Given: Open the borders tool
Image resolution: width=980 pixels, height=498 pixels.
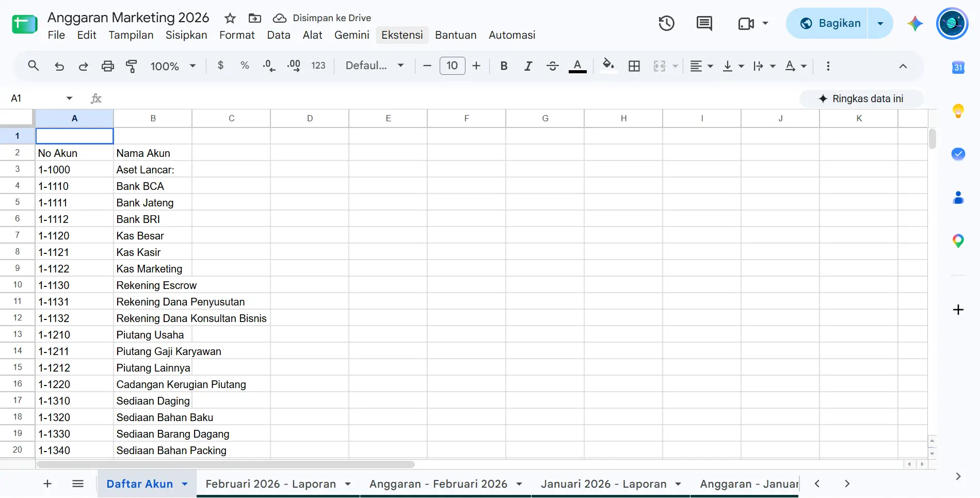Looking at the screenshot, I should [x=634, y=66].
